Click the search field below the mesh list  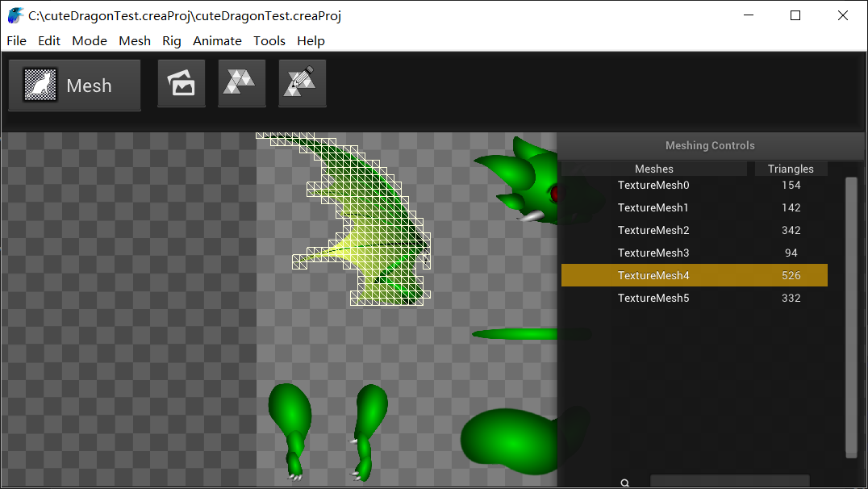point(718,483)
